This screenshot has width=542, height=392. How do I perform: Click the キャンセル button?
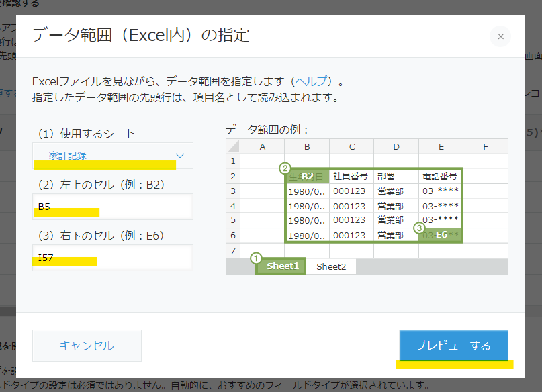(87, 346)
